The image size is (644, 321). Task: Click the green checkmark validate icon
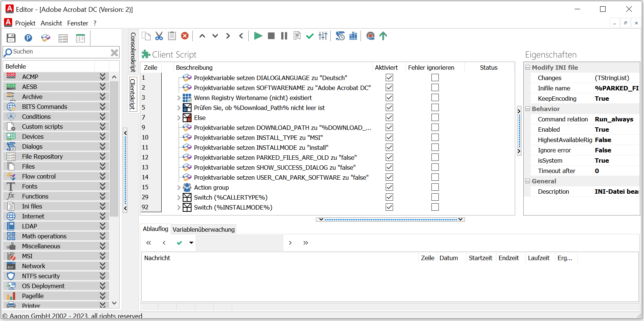coord(310,36)
